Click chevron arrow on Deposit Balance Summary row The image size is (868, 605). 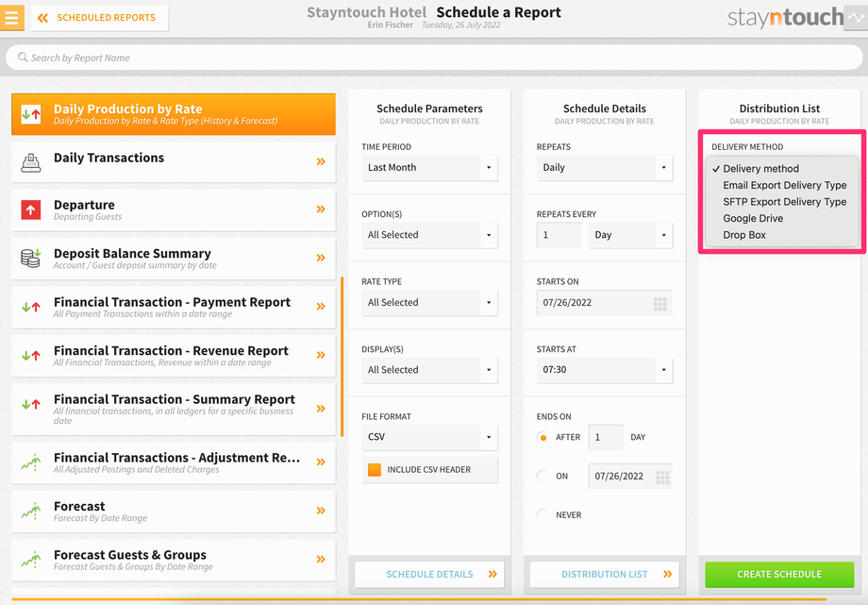point(321,258)
